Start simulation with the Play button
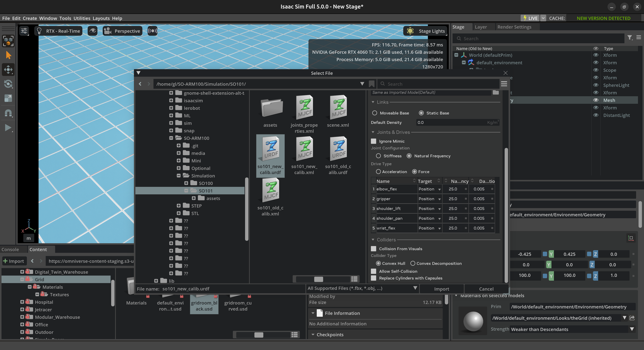 click(8, 128)
